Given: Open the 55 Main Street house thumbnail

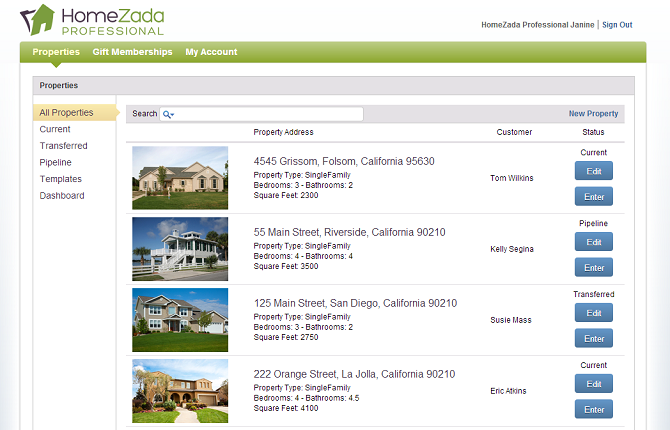Looking at the screenshot, I should [180, 249].
